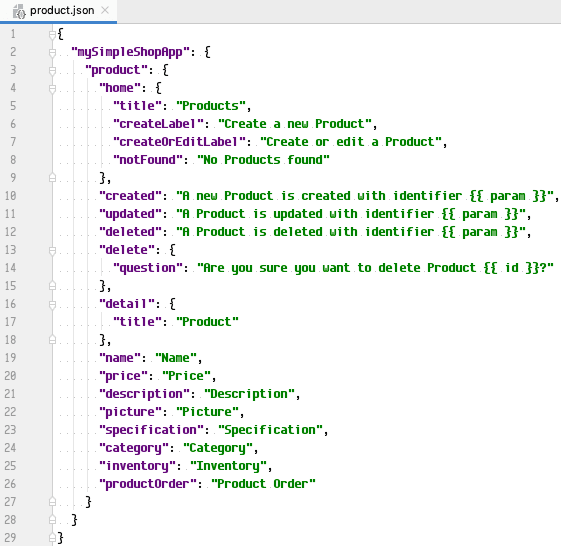Click line number 10 in the gutter
The width and height of the screenshot is (561, 546).
[x=10, y=196]
